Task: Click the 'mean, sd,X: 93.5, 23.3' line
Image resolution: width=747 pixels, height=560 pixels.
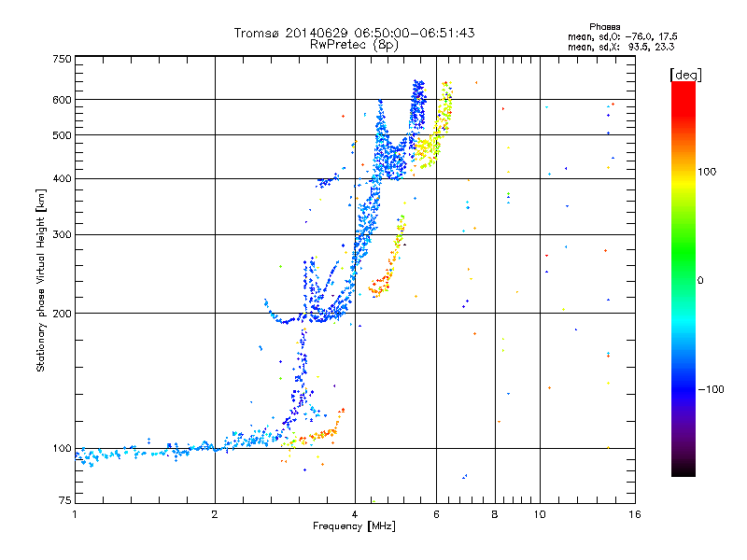Action: click(x=621, y=47)
